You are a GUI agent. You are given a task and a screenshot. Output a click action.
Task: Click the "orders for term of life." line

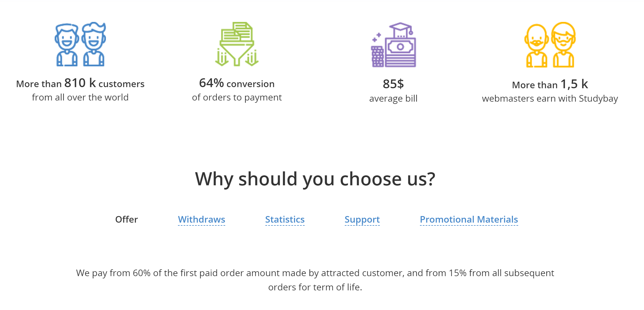tap(315, 287)
